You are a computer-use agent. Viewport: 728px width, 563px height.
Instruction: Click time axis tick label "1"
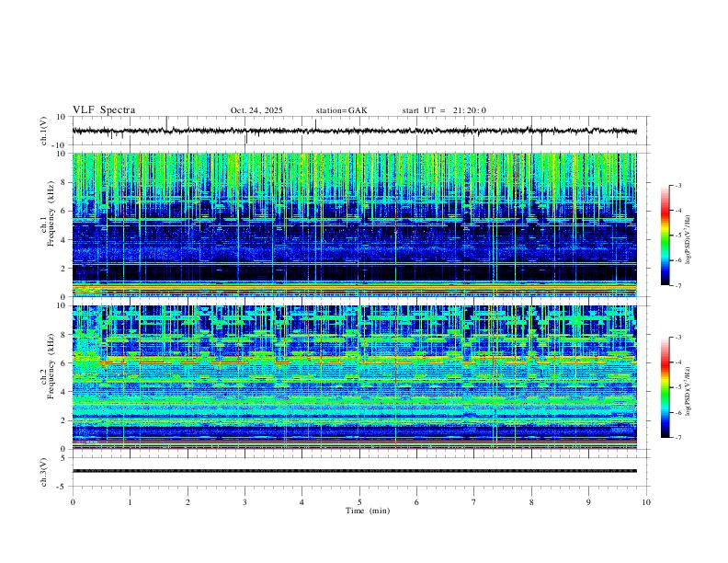(x=130, y=502)
